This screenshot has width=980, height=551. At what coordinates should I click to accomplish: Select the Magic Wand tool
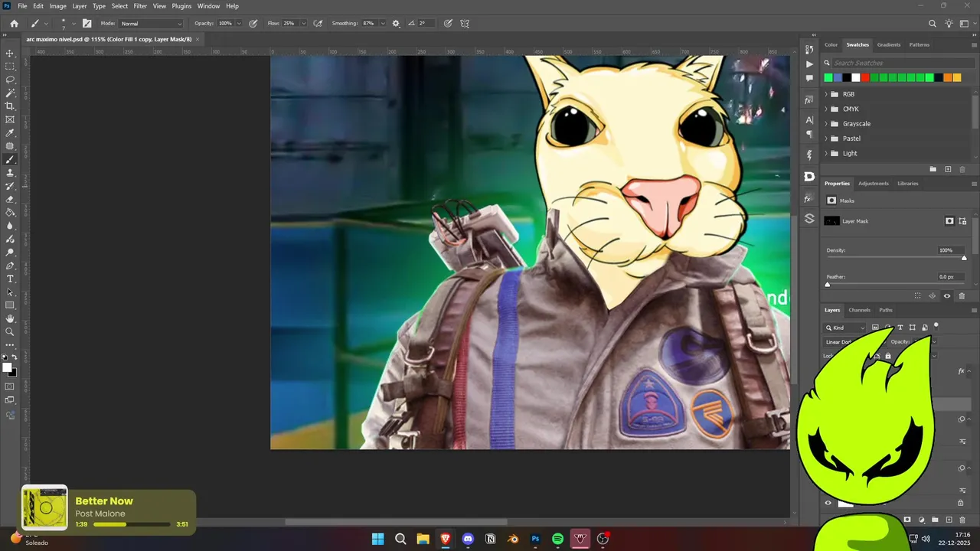(x=10, y=93)
